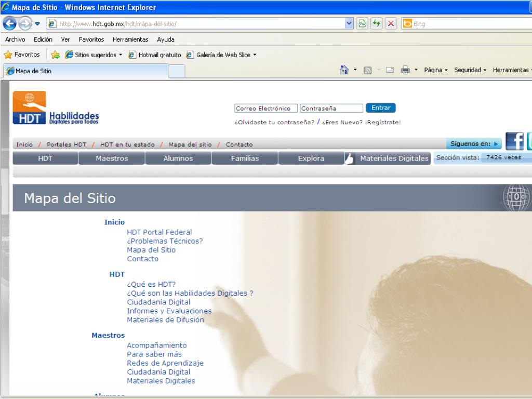Expand the Print dropdown arrow
532x399 pixels.
pos(416,70)
